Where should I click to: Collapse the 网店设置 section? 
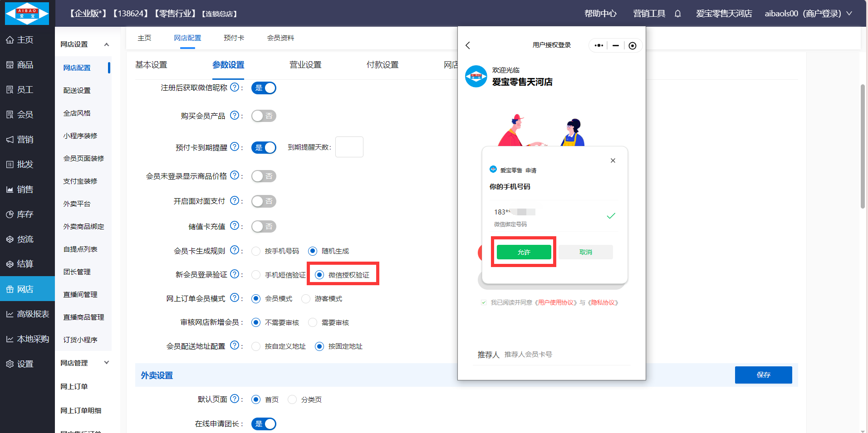pos(107,44)
